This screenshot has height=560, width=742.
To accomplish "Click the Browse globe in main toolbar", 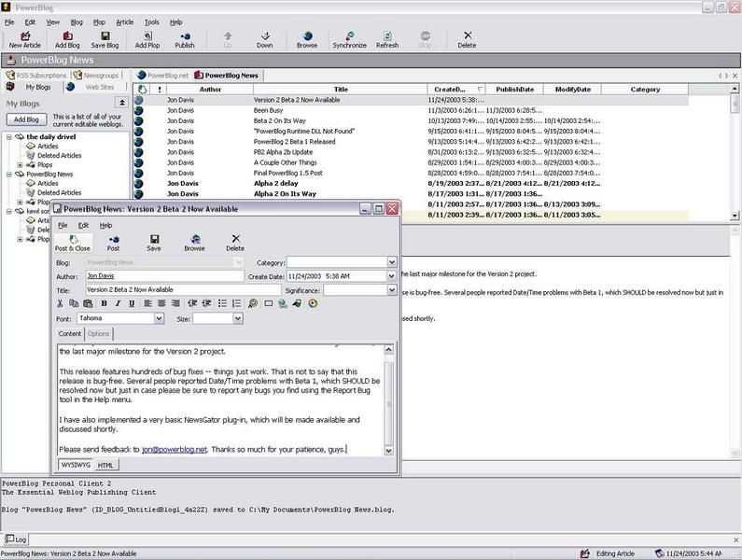I will (x=307, y=40).
